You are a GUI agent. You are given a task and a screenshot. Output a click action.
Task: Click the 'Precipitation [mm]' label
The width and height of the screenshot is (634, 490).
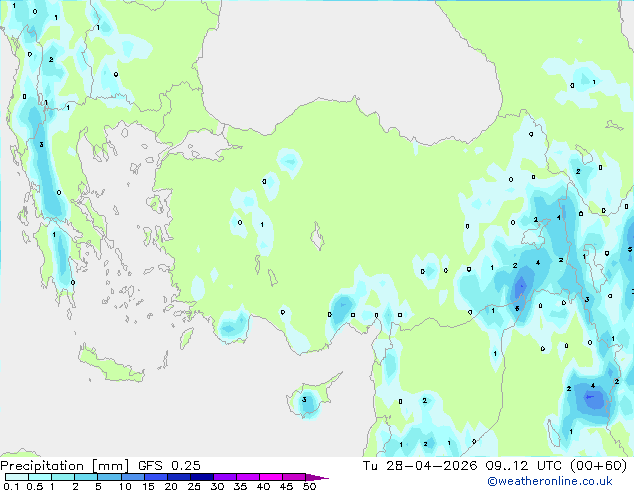coord(64,466)
